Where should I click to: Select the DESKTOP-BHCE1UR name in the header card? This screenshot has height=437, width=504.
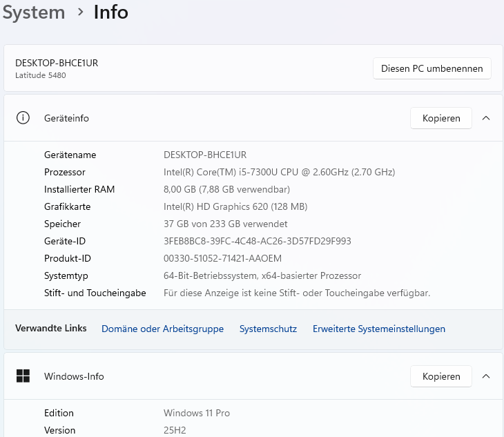(57, 63)
